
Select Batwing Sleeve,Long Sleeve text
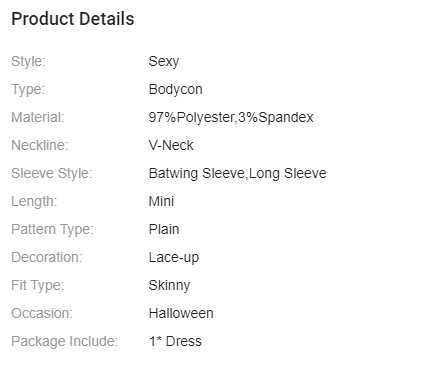[237, 174]
